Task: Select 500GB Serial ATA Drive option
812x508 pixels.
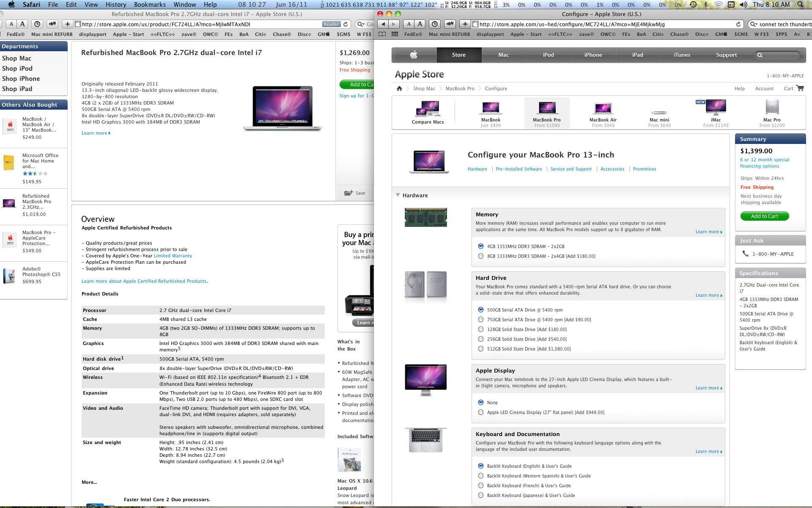Action: [x=481, y=309]
